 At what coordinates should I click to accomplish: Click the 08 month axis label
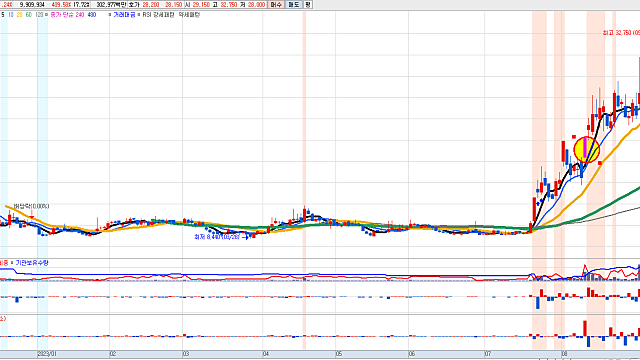(564, 354)
